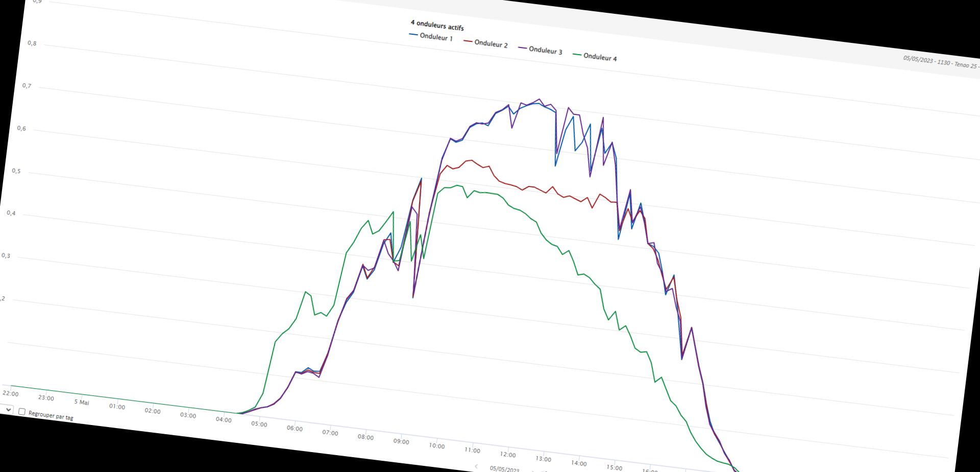Click the 0,6 y-axis label
This screenshot has width=980, height=472.
pyautogui.click(x=21, y=128)
